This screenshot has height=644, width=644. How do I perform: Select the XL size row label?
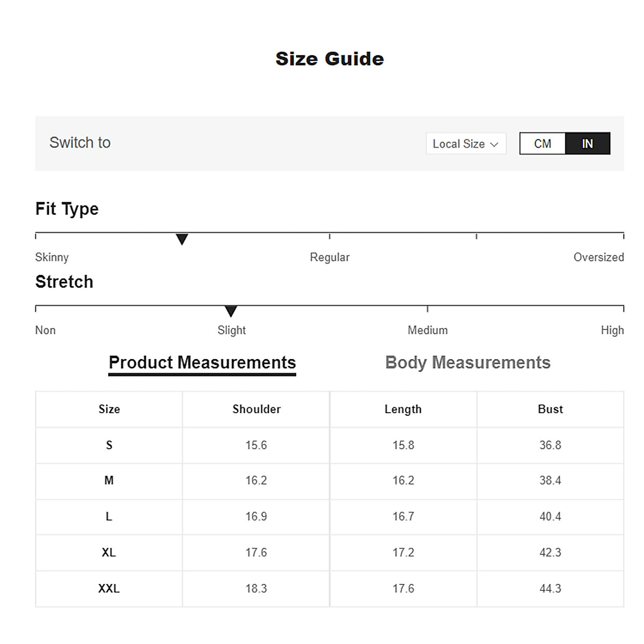pos(109,552)
